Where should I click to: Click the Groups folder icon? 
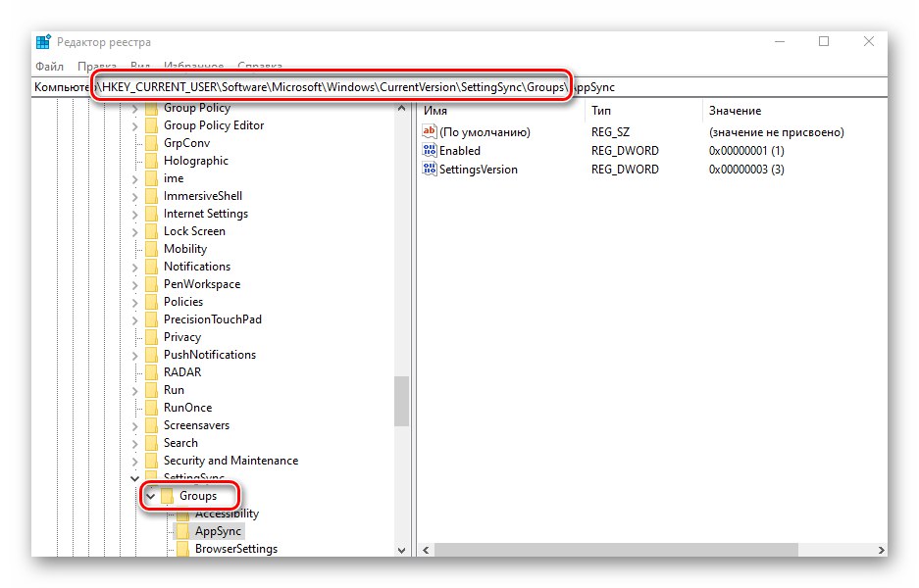pos(167,496)
